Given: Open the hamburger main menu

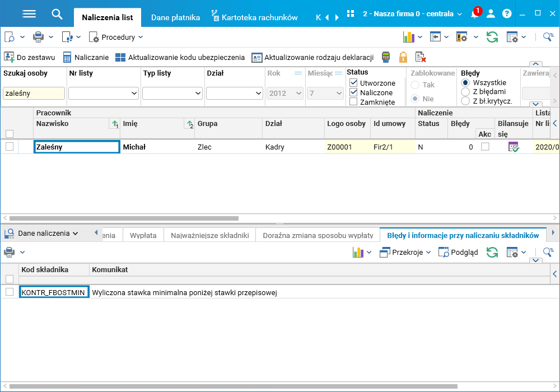Looking at the screenshot, I should 29,14.
